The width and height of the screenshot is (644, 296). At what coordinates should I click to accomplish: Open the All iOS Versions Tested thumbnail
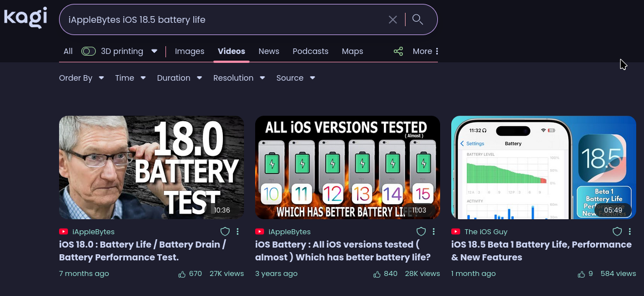[347, 167]
